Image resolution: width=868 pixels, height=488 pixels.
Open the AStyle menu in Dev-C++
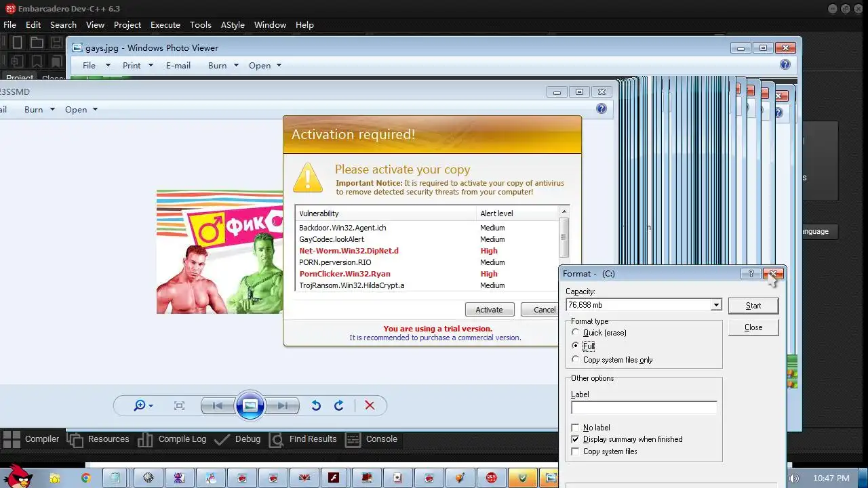(233, 24)
